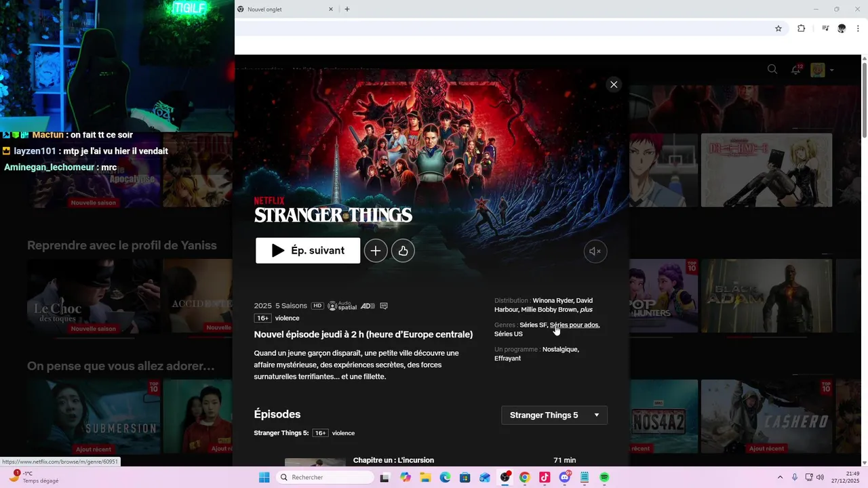Open Netflix search icon
The width and height of the screenshot is (868, 488).
pyautogui.click(x=772, y=69)
